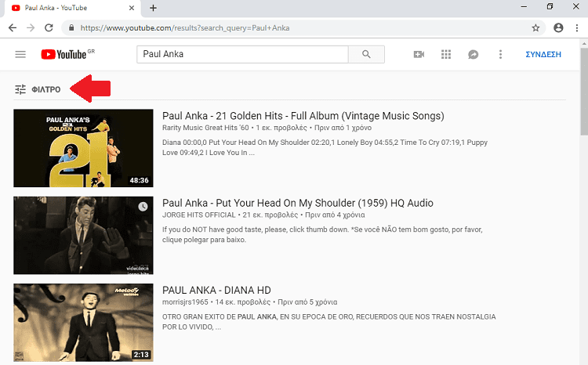Image resolution: width=588 pixels, height=365 pixels.
Task: Open YouTube settings three-dot menu
Action: [500, 54]
